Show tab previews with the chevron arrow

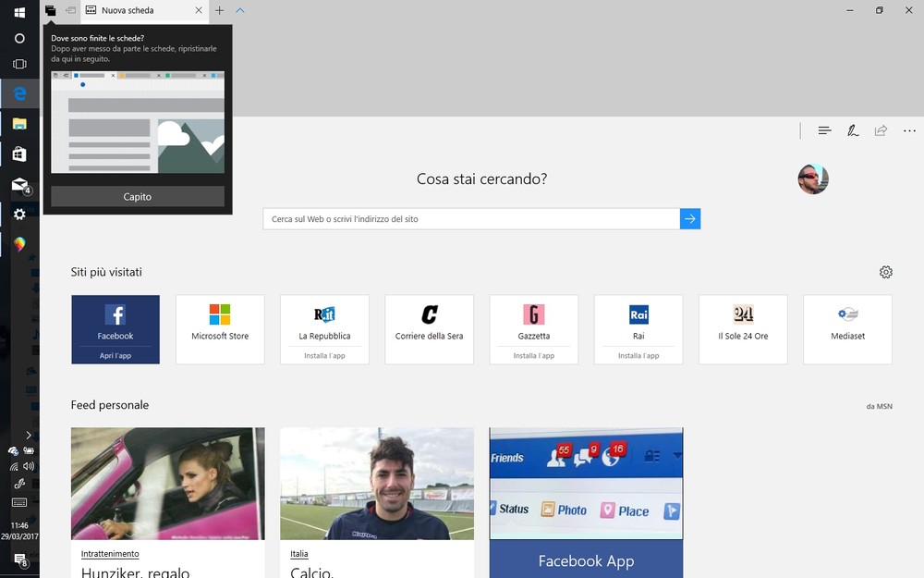point(240,10)
